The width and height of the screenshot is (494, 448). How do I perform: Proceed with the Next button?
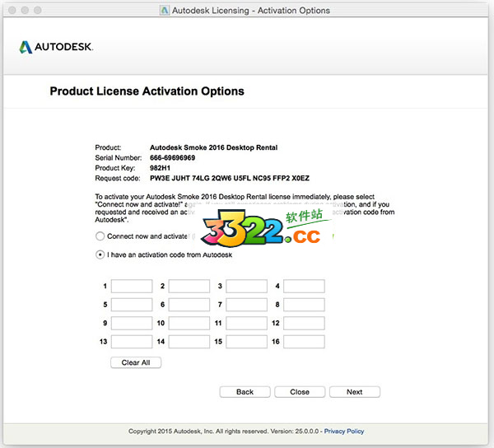pos(355,392)
